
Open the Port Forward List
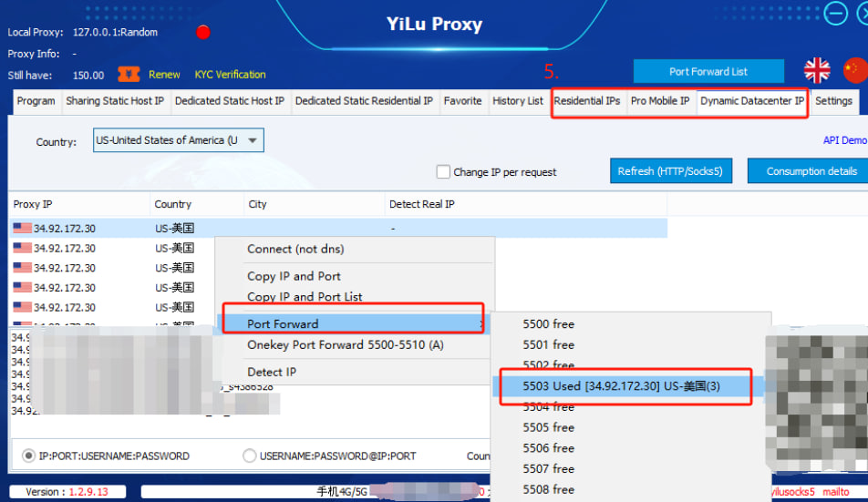[708, 71]
